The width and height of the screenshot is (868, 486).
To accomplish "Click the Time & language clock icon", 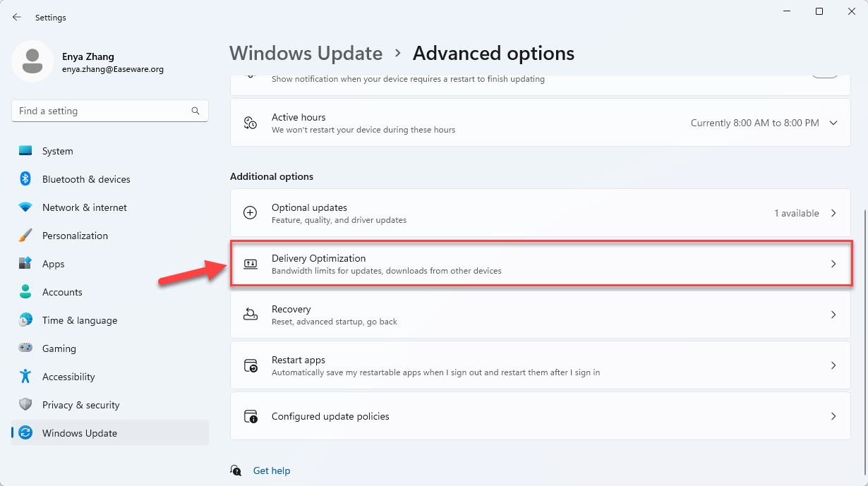I will coord(25,320).
